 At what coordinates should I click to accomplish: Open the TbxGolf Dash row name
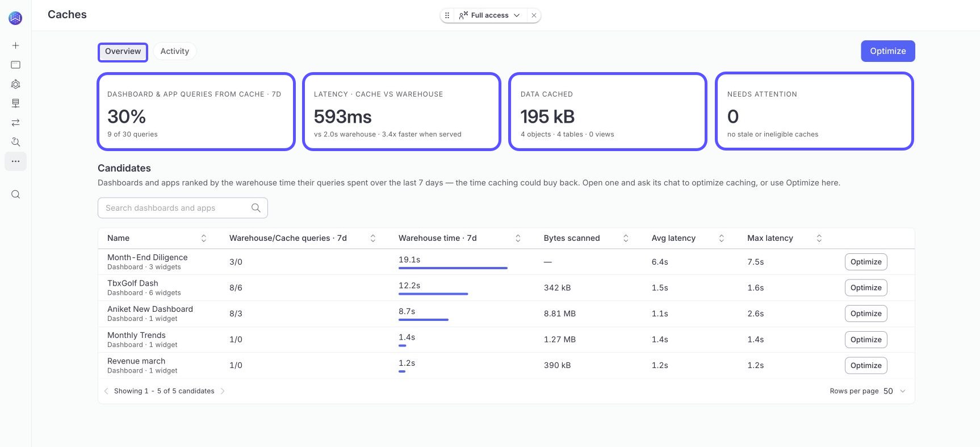click(x=133, y=283)
